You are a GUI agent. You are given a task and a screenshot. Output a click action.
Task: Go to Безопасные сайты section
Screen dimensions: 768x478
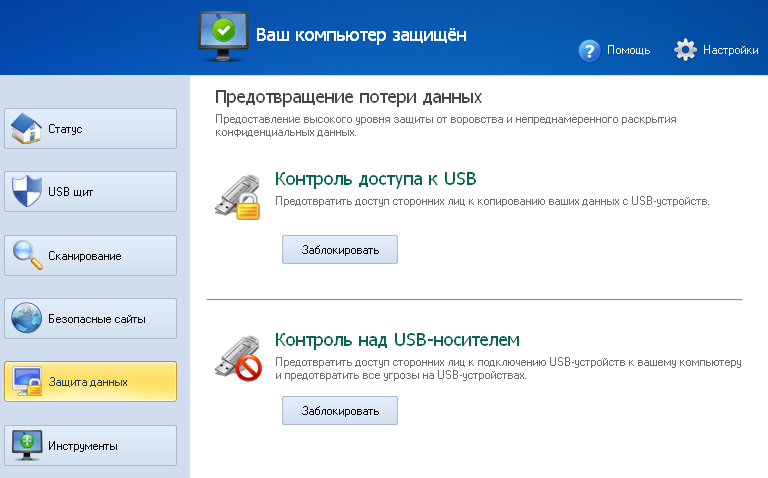tap(91, 318)
